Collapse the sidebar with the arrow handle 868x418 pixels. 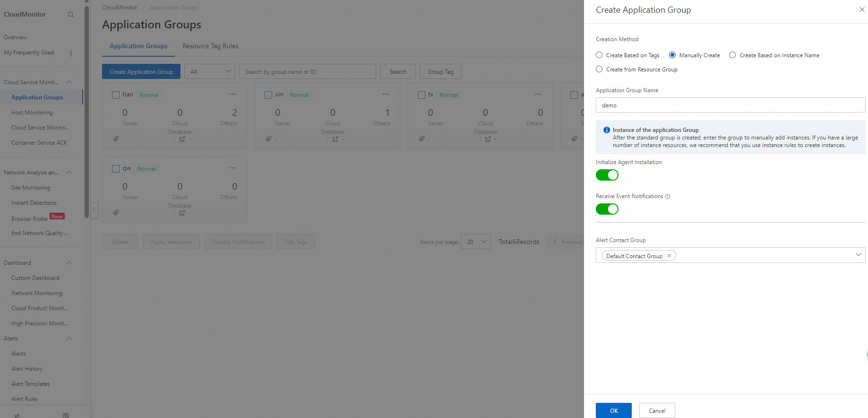tap(95, 209)
